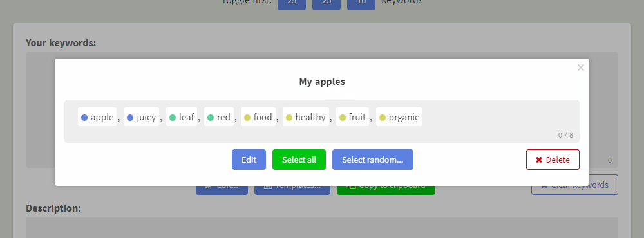The width and height of the screenshot is (644, 238).
Task: Click the Edit button in dialog
Action: pos(249,160)
